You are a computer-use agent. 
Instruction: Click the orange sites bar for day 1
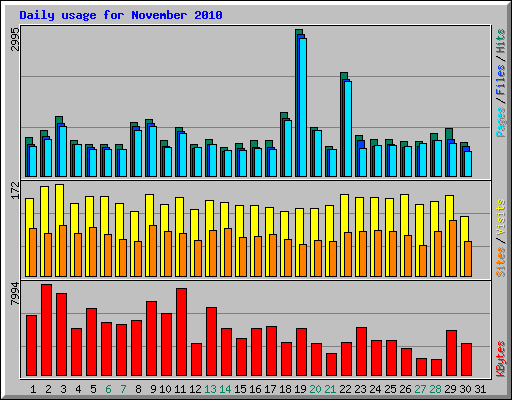coord(33,252)
